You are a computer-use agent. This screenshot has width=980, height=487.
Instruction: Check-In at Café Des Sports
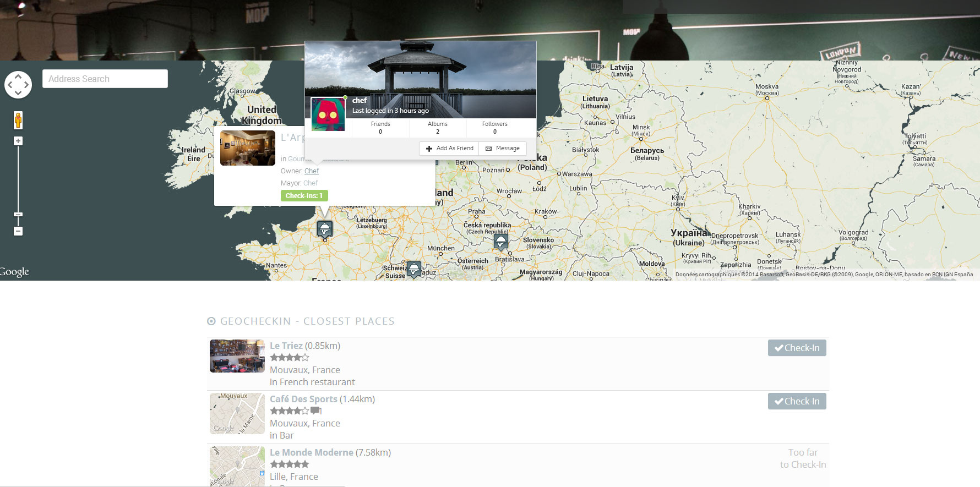[x=797, y=401]
